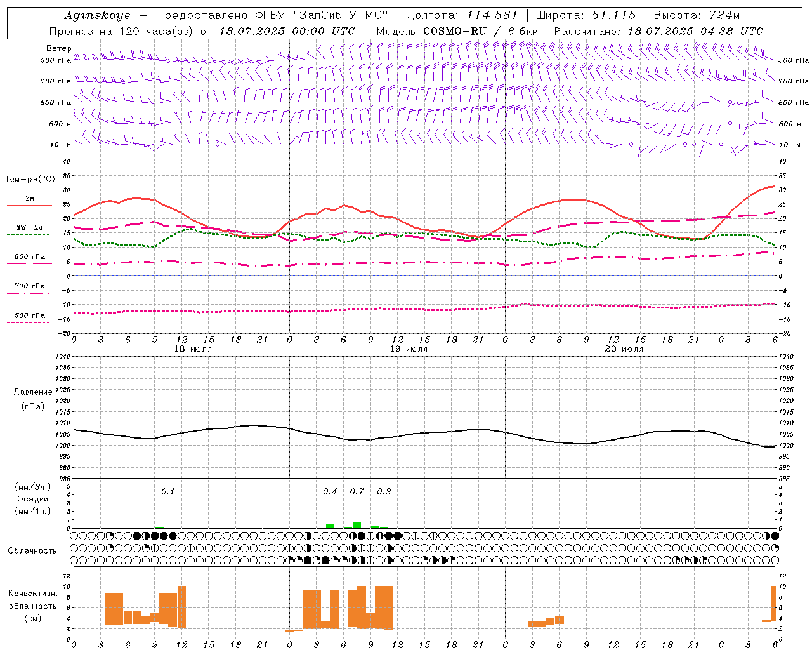The width and height of the screenshot is (812, 650).
Task: Click the station name Aginskoye in the header
Action: (x=97, y=15)
